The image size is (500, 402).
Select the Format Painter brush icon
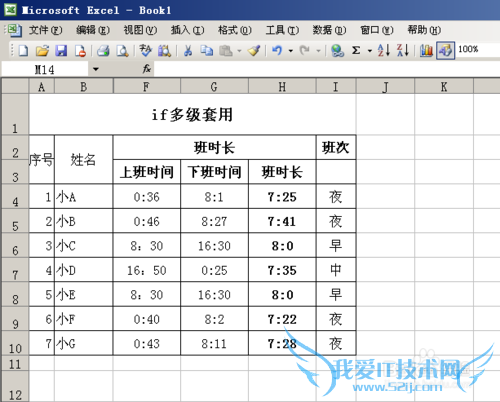click(x=254, y=51)
